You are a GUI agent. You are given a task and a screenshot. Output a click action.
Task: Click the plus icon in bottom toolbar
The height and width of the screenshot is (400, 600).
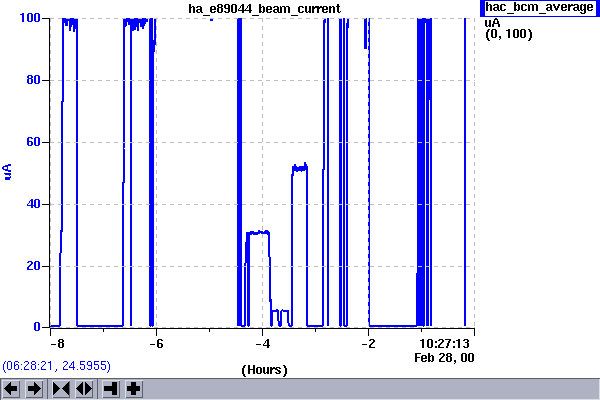pyautogui.click(x=133, y=388)
